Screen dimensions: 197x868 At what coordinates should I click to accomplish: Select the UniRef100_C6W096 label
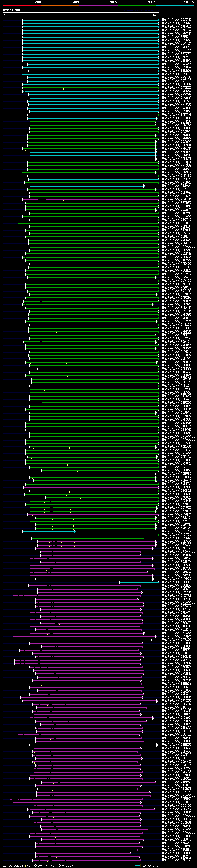click(x=177, y=853)
